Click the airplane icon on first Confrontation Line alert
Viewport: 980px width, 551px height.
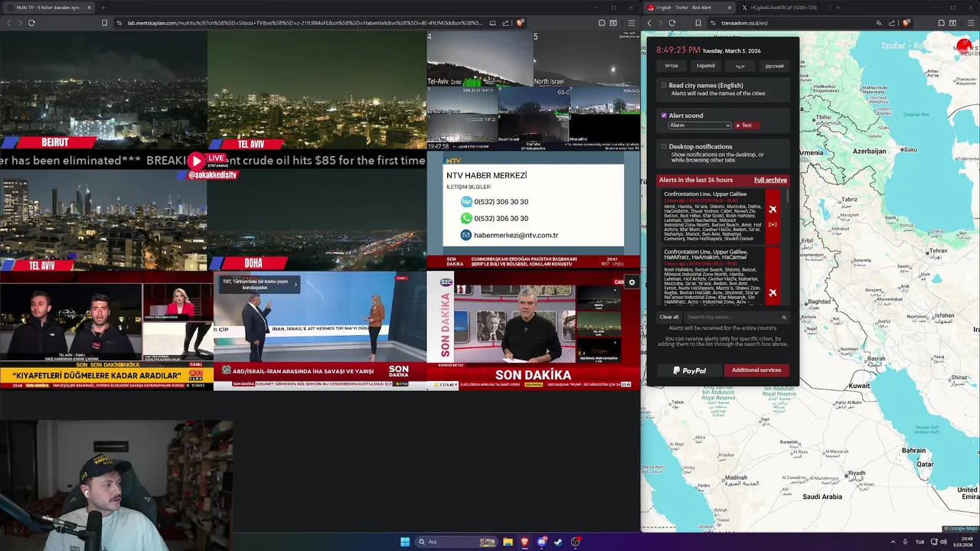pyautogui.click(x=773, y=210)
